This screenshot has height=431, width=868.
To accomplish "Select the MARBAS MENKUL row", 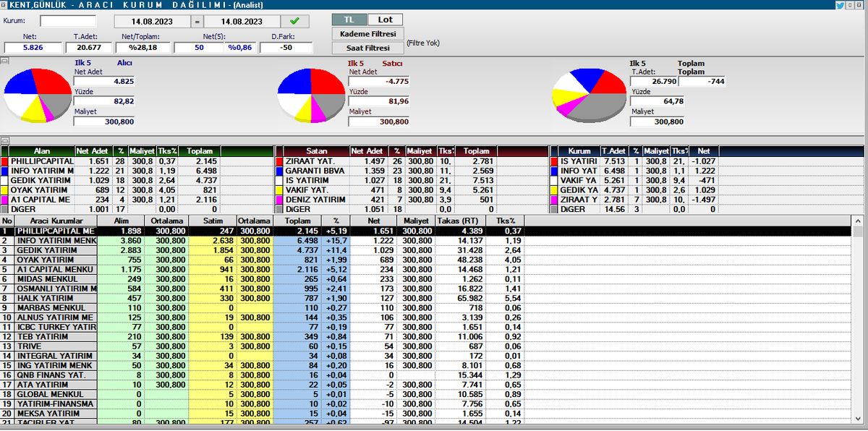I will click(x=426, y=308).
